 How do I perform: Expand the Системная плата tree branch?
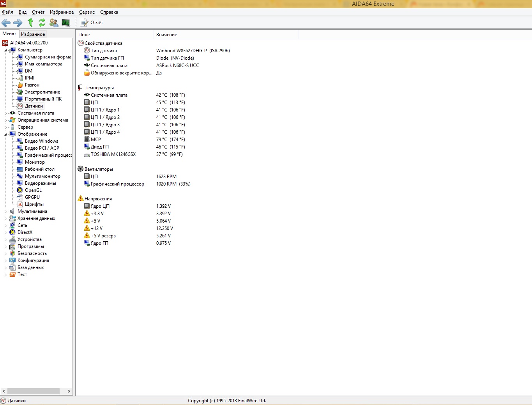pyautogui.click(x=5, y=113)
